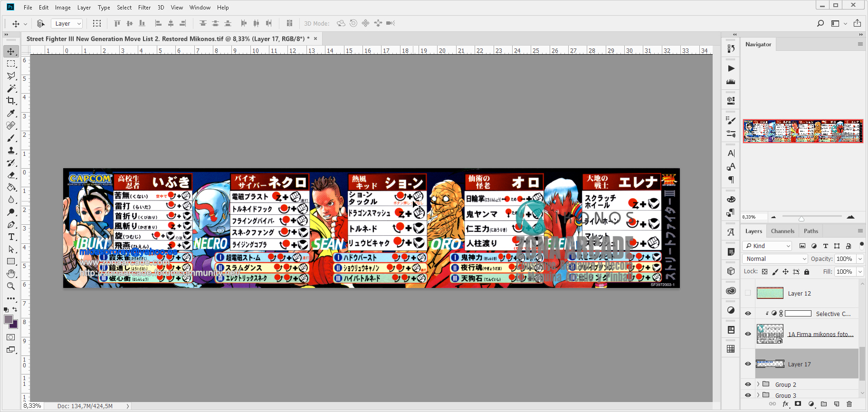Expand Group 3 folder
Image resolution: width=868 pixels, height=412 pixels.
[x=758, y=395]
